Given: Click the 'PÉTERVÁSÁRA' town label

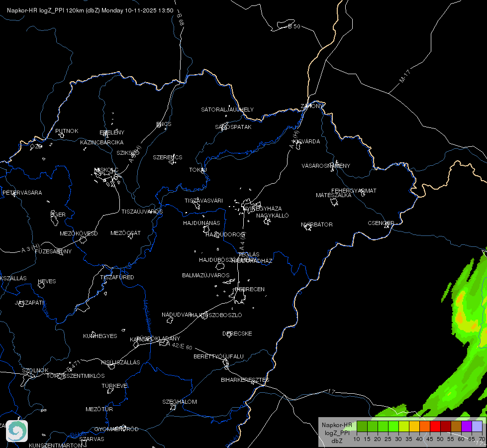Looking at the screenshot, I should [22, 193].
